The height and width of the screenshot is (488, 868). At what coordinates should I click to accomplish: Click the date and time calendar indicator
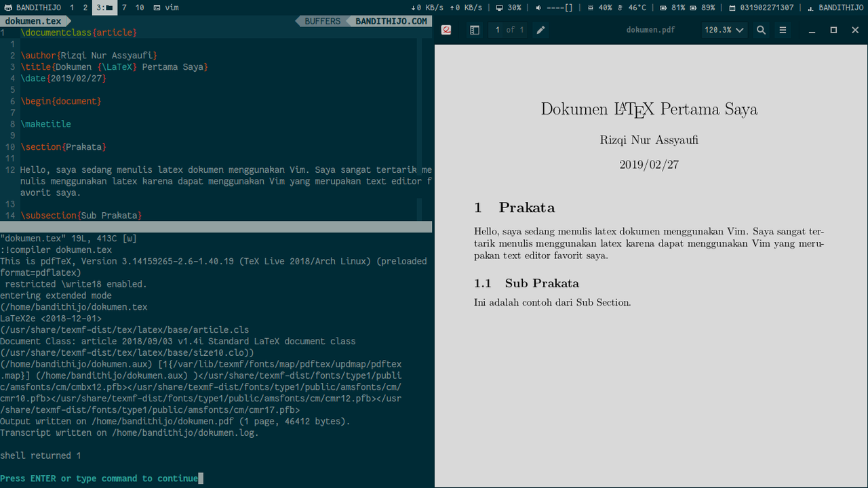tap(761, 7)
